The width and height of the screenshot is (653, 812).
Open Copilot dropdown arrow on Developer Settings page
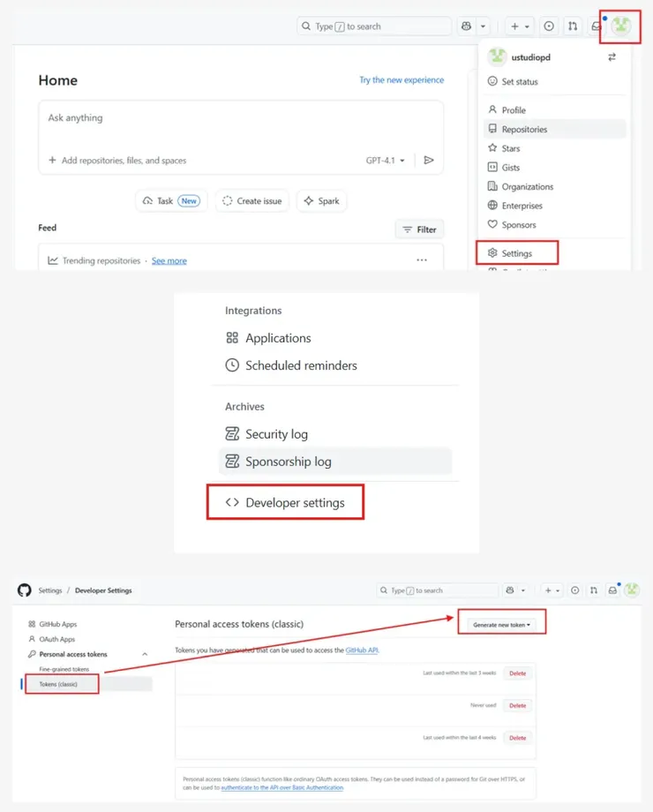523,590
